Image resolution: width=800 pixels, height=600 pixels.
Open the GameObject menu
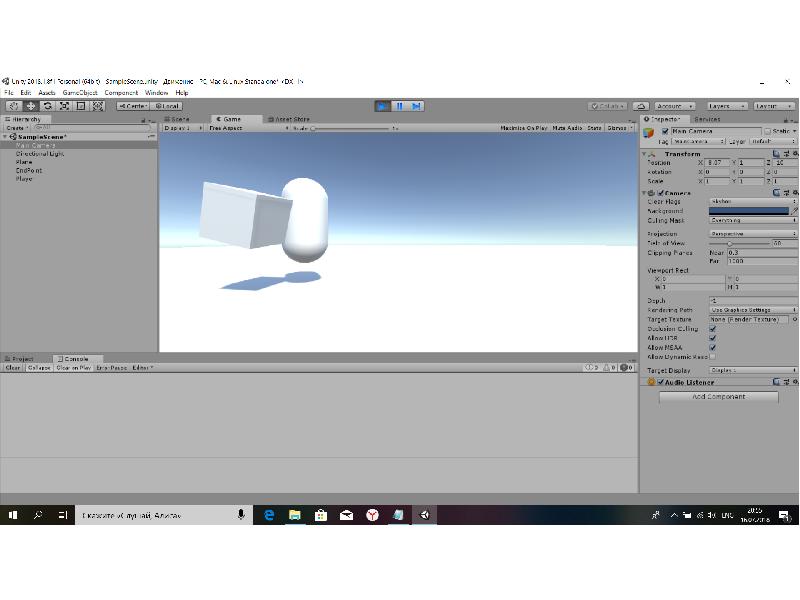(80, 93)
